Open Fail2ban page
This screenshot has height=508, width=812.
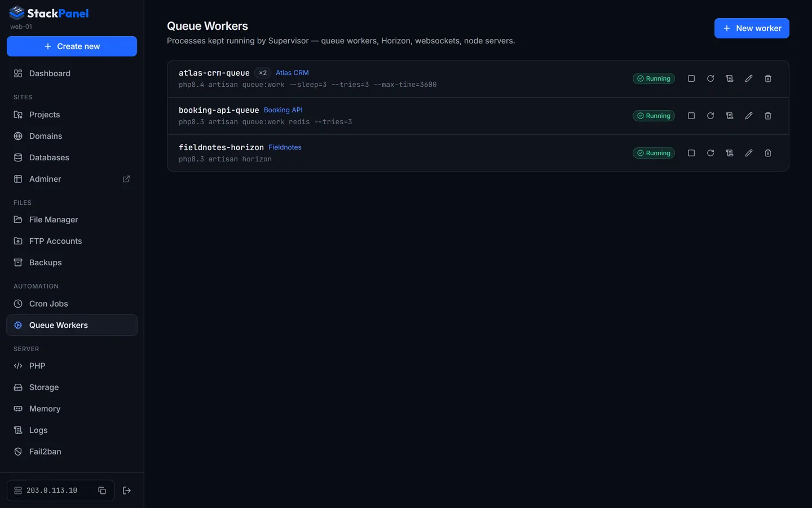[x=72, y=452]
